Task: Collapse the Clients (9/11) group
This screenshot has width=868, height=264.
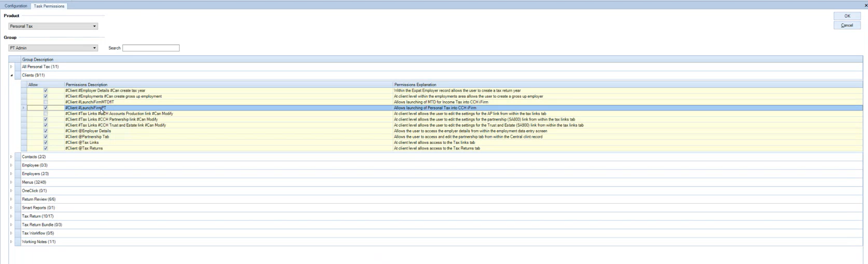Action: [x=11, y=75]
